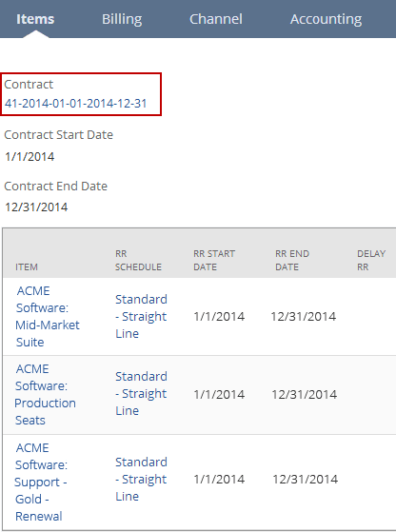Open Standard - Straight Line schedule for Production Seats
Screen dimensions: 396x532
[x=141, y=394]
